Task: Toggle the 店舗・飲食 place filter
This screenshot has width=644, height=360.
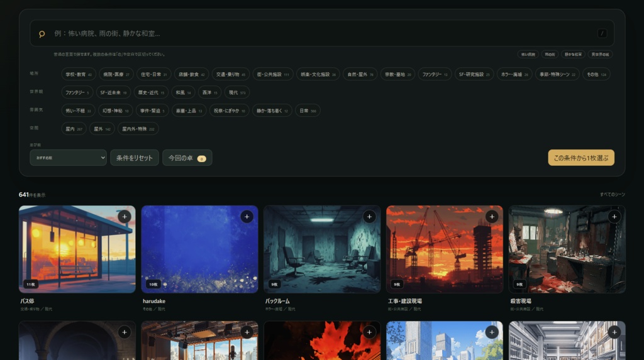Action: 191,74
